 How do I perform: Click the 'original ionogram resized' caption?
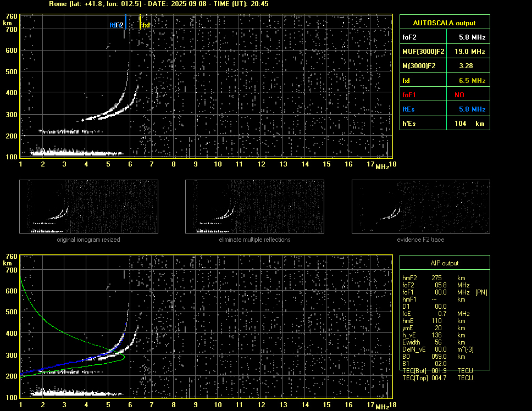pyautogui.click(x=88, y=240)
